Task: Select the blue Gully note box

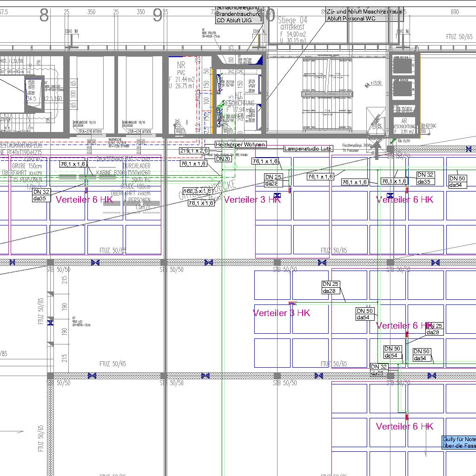Action: pyautogui.click(x=459, y=443)
